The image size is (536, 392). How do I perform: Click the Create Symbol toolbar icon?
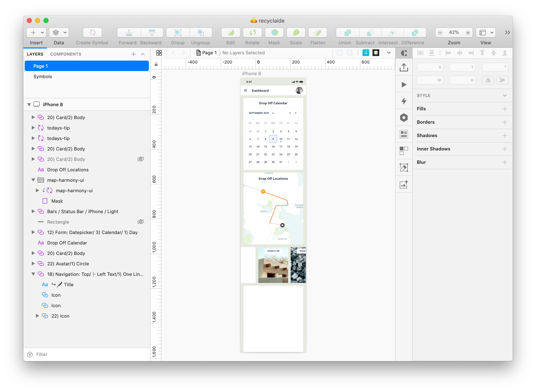pyautogui.click(x=92, y=33)
